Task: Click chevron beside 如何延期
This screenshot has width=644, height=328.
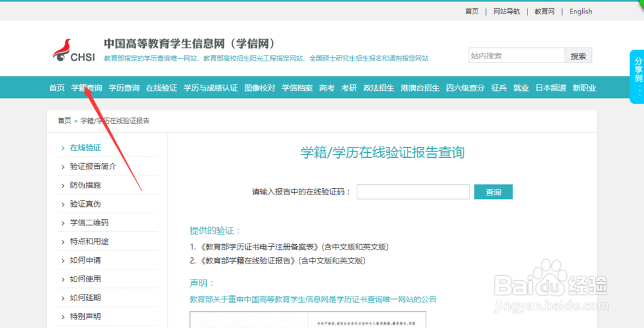Action: (x=63, y=298)
